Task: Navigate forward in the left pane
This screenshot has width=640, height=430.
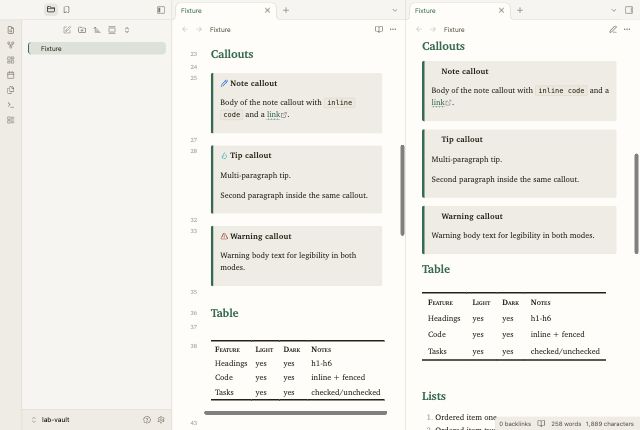Action: pyautogui.click(x=199, y=29)
